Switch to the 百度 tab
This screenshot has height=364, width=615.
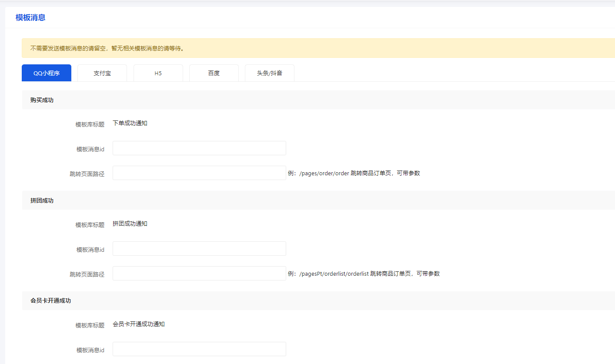click(214, 73)
